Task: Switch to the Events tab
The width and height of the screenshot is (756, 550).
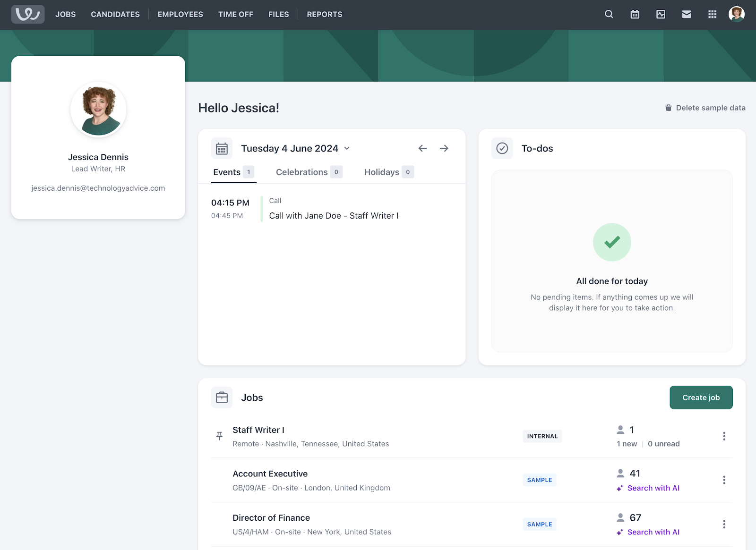Action: [x=234, y=172]
